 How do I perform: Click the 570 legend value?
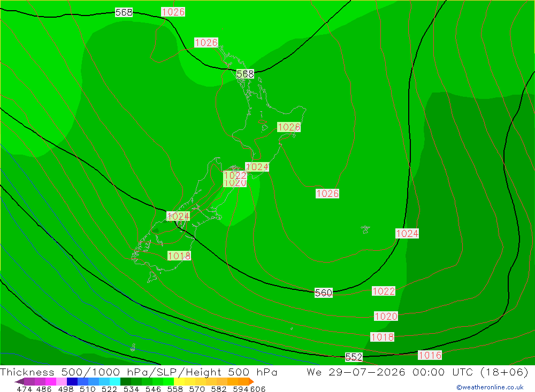pos(196,389)
